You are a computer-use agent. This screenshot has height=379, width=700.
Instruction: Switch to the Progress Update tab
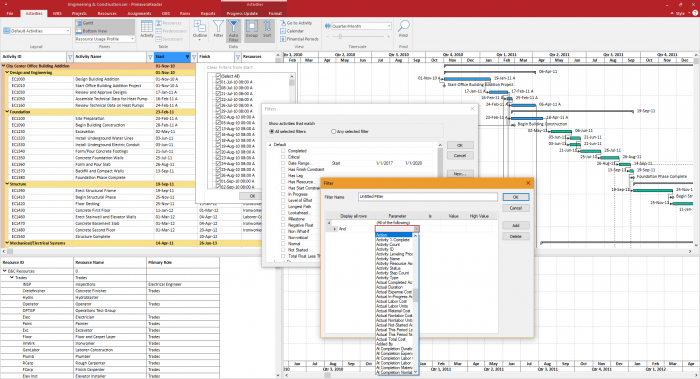click(x=242, y=13)
